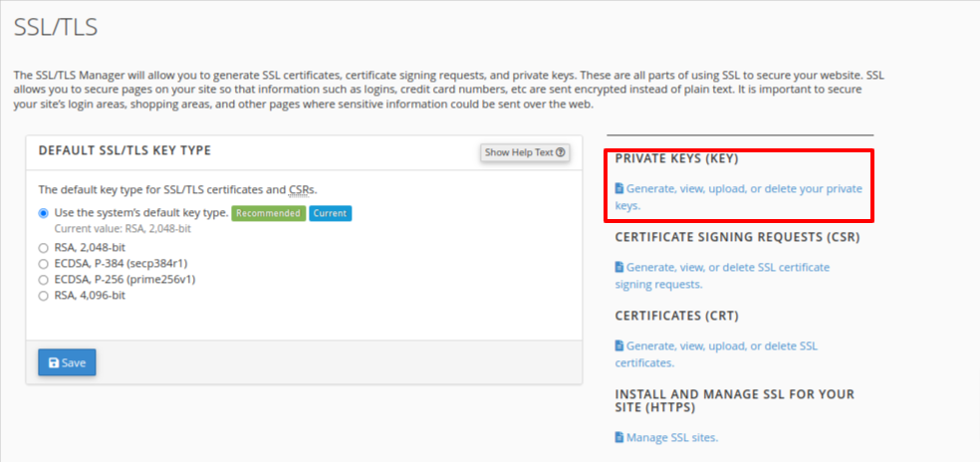Click the blue Current badge
This screenshot has height=462, width=980.
tap(330, 213)
